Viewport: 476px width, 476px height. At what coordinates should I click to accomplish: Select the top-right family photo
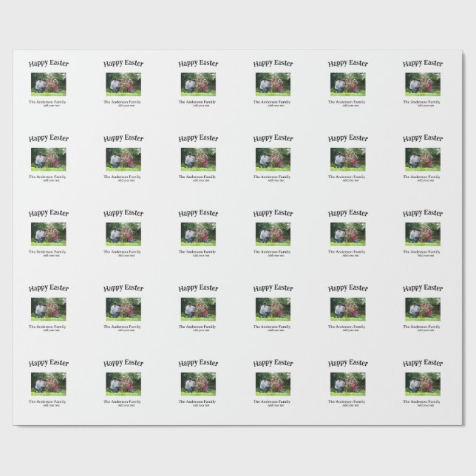point(423,84)
